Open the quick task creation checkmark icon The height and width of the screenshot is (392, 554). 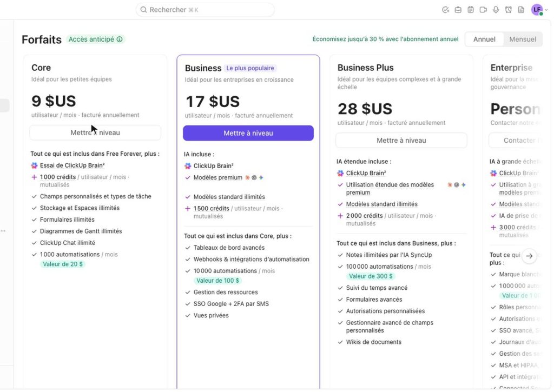click(x=445, y=10)
